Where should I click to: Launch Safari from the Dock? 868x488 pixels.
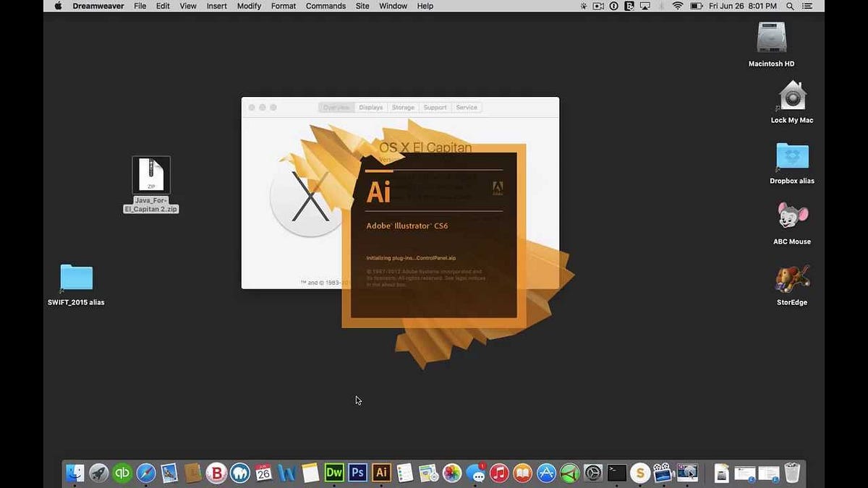[x=146, y=473]
